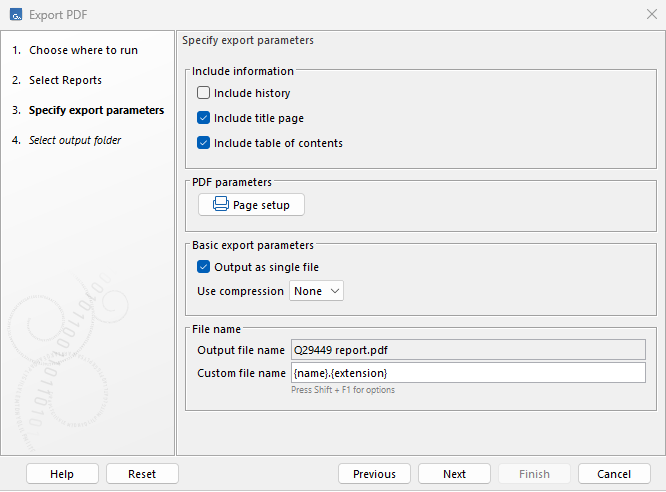Proceed with the Next button
Image resolution: width=666 pixels, height=492 pixels.
pos(454,474)
